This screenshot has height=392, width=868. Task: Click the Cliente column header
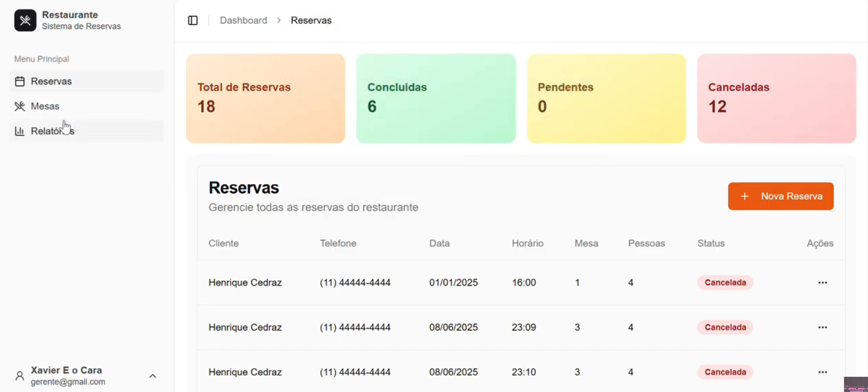tap(224, 244)
